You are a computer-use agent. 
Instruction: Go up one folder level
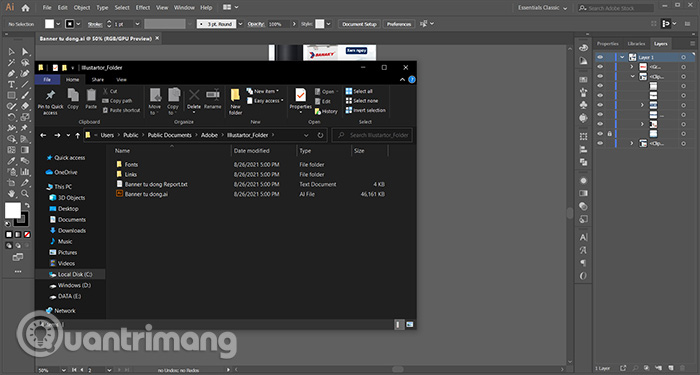point(78,135)
